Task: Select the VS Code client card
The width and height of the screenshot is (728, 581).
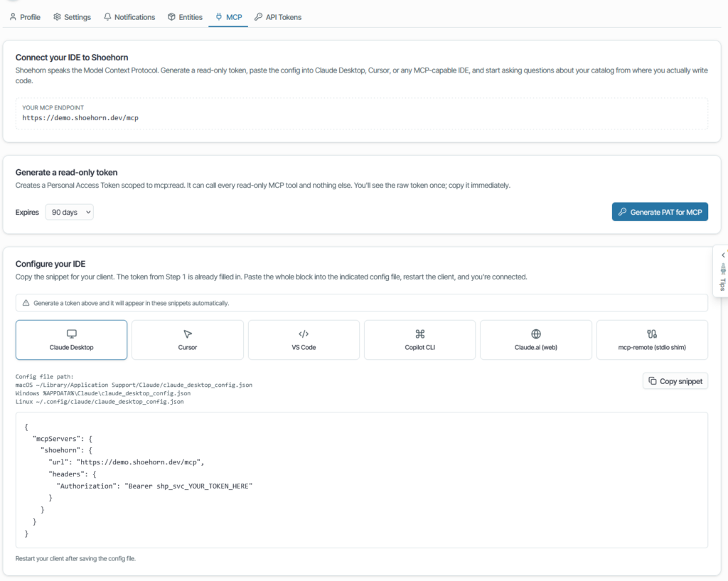Action: tap(304, 340)
